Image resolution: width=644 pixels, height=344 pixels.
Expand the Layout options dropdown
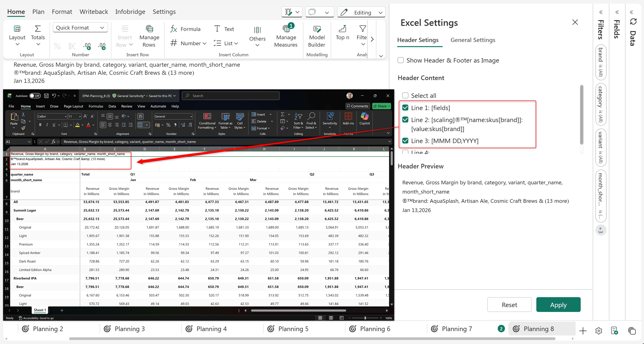coord(17,36)
